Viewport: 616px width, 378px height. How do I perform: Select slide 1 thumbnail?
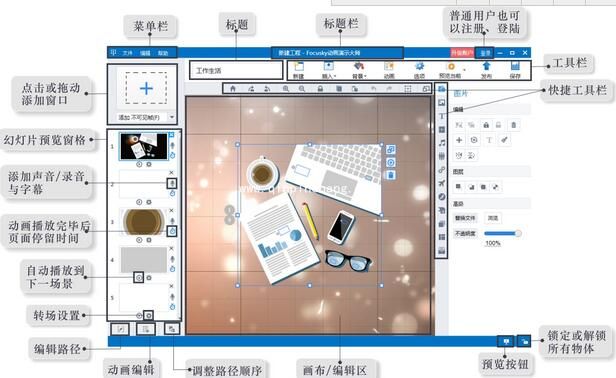(x=144, y=146)
